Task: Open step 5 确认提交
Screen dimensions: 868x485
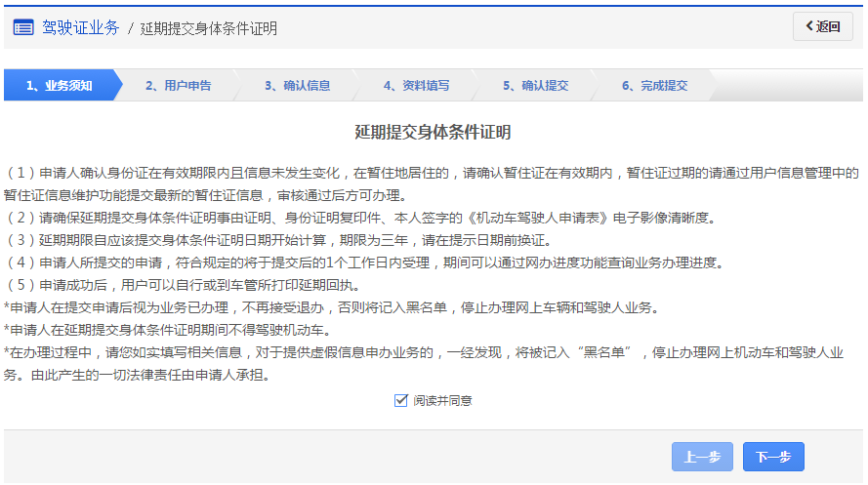Action: click(535, 86)
